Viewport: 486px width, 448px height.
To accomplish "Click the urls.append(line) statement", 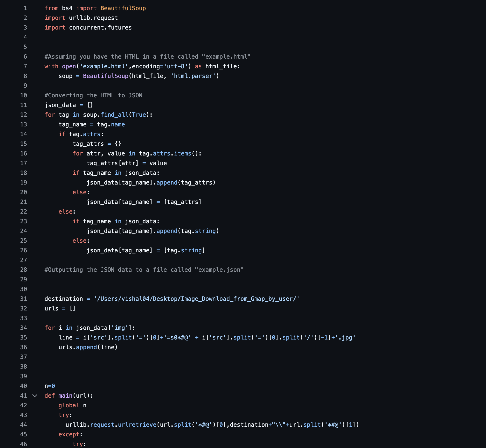I will pyautogui.click(x=88, y=347).
